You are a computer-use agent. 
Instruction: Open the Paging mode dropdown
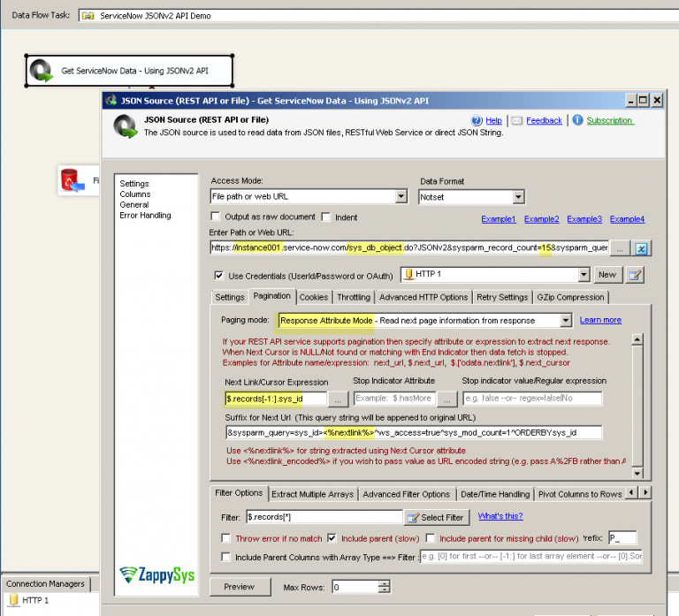coord(565,320)
